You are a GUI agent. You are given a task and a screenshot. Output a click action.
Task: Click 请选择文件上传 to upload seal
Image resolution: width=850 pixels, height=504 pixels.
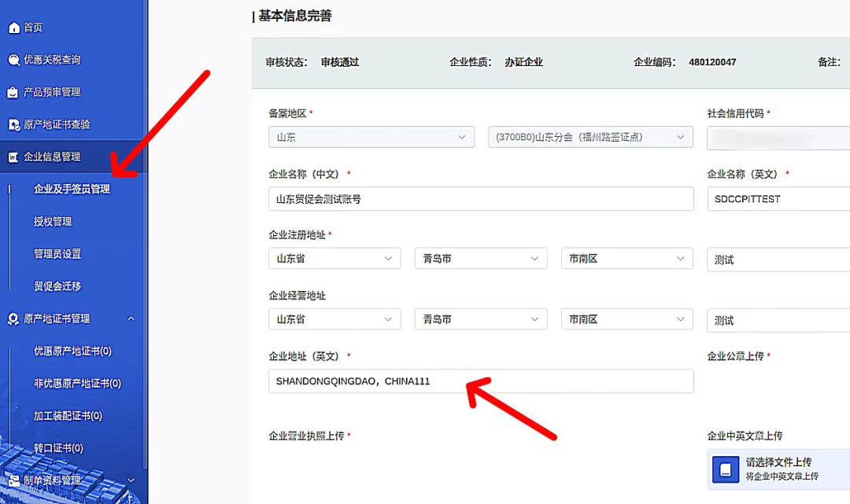tap(778, 462)
